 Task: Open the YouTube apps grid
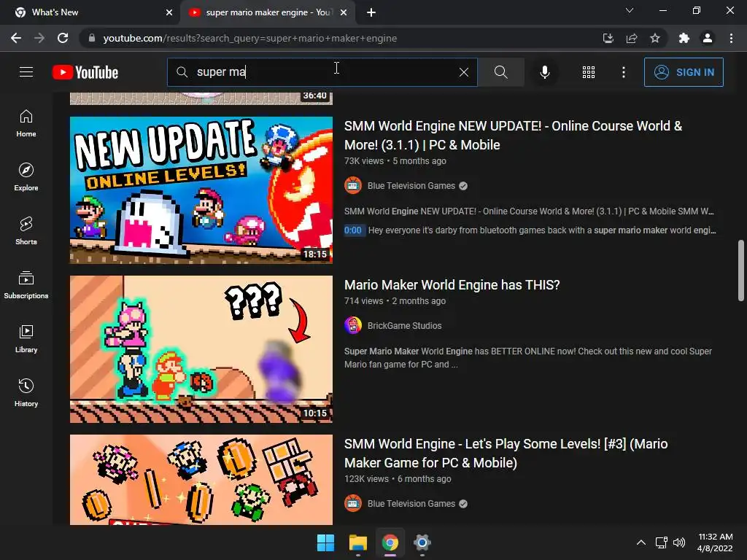click(589, 72)
